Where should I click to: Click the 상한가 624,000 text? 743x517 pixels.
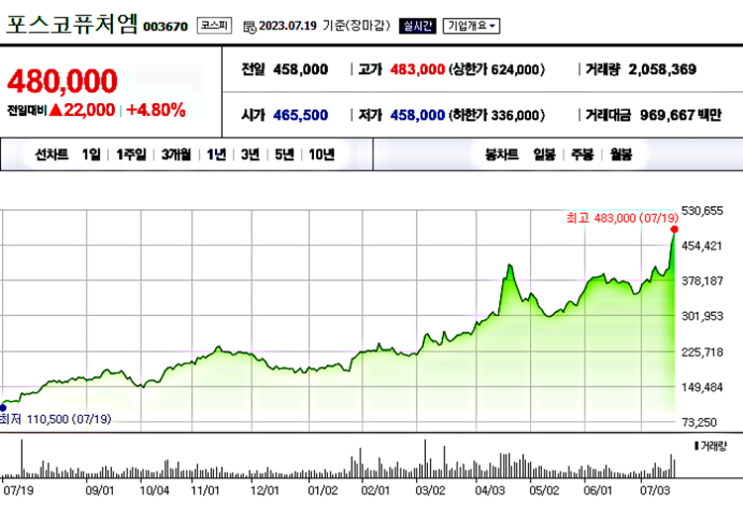click(497, 70)
